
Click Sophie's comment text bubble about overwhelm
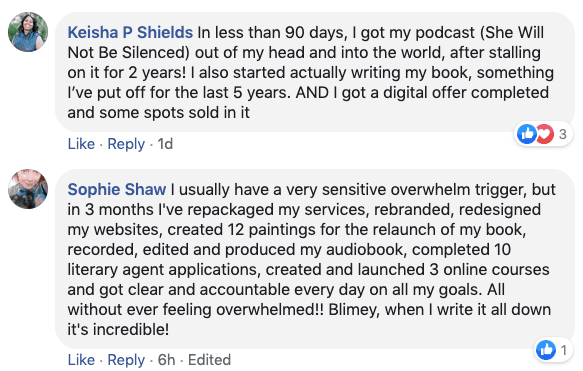315,259
